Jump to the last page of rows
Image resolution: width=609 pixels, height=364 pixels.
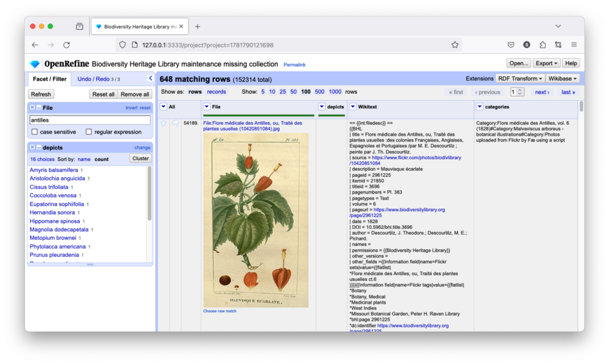[568, 92]
